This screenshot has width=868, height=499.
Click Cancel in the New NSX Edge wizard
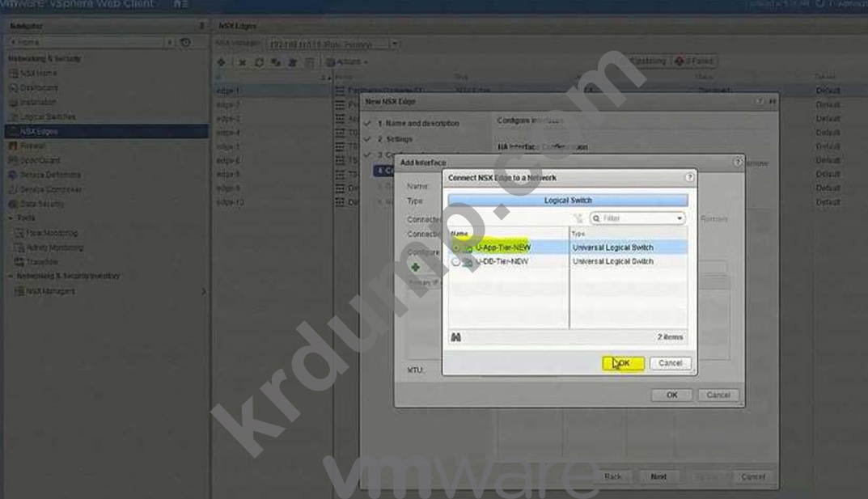pyautogui.click(x=752, y=476)
